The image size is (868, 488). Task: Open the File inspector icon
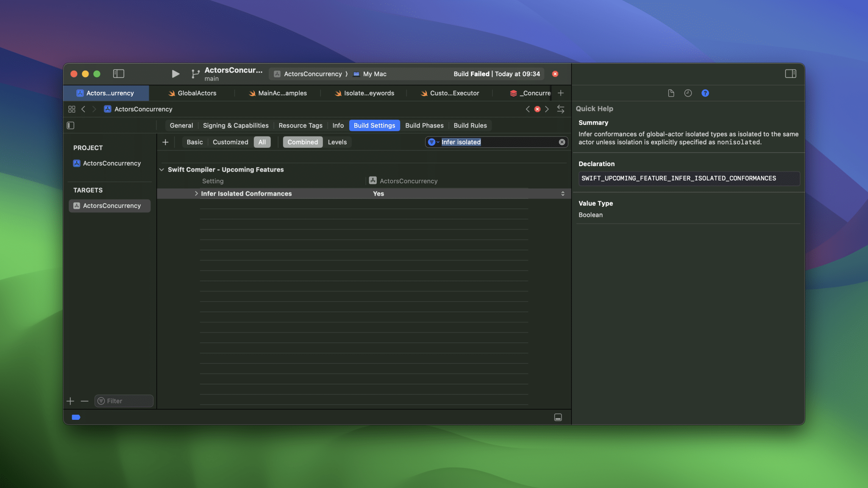coord(671,93)
